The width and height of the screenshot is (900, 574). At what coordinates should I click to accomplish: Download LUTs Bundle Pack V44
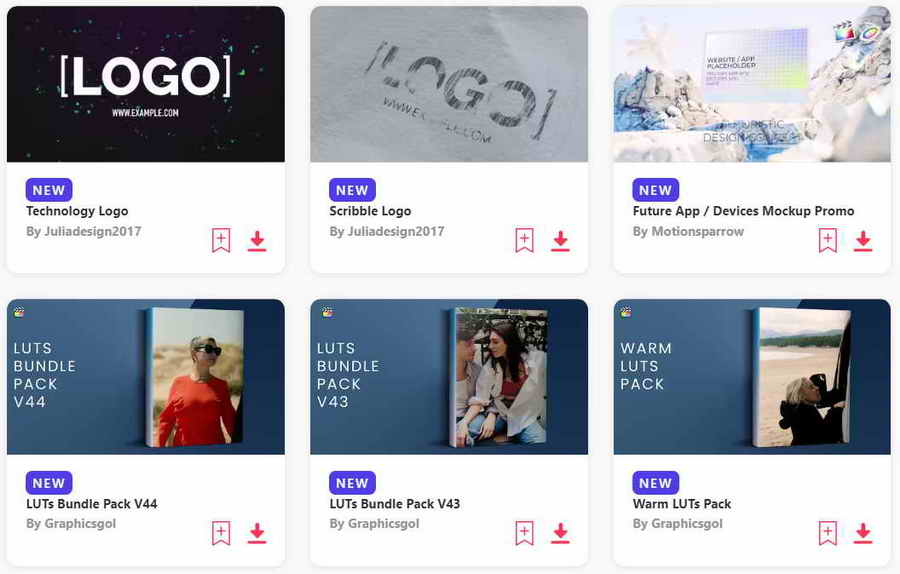click(257, 533)
